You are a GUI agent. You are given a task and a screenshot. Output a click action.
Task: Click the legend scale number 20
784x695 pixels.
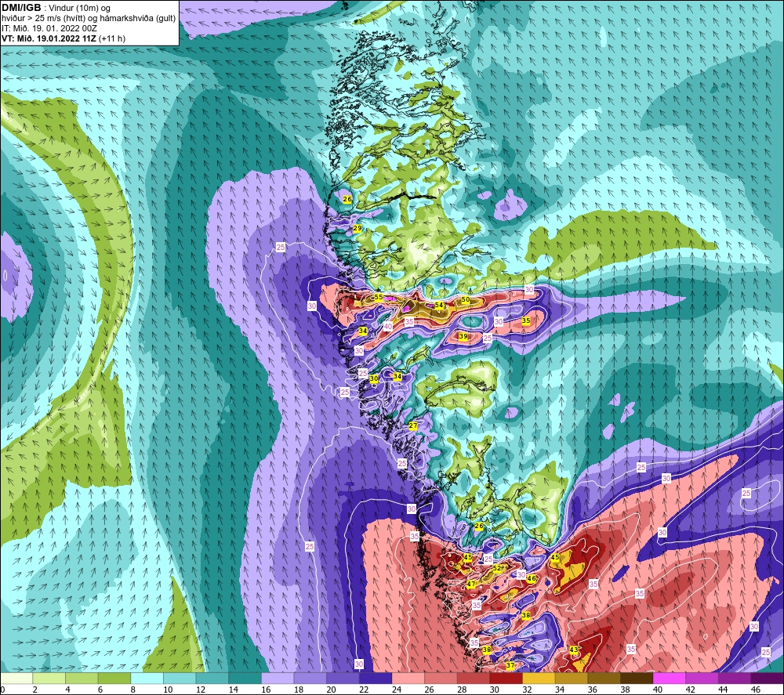331,690
